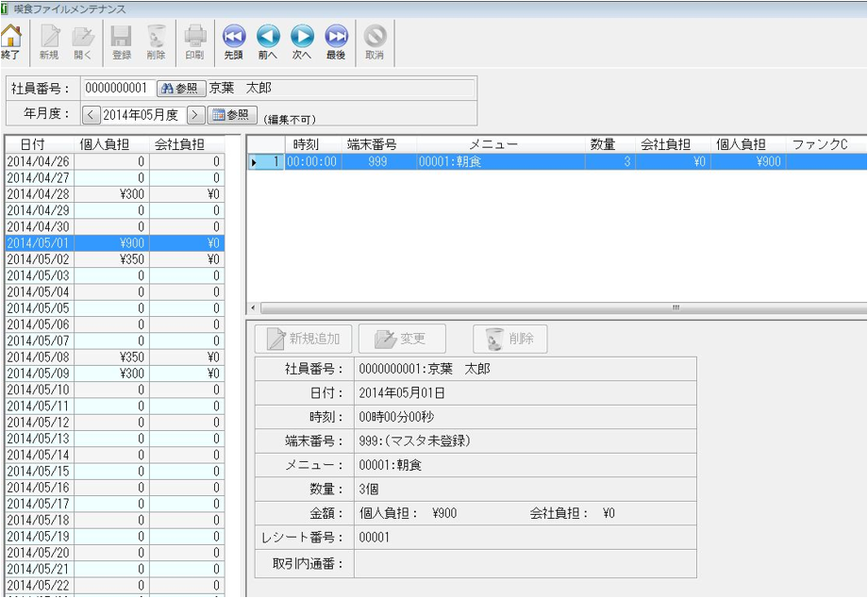The image size is (868, 598).
Task: Click the 社員番号 input field
Action: point(119,88)
